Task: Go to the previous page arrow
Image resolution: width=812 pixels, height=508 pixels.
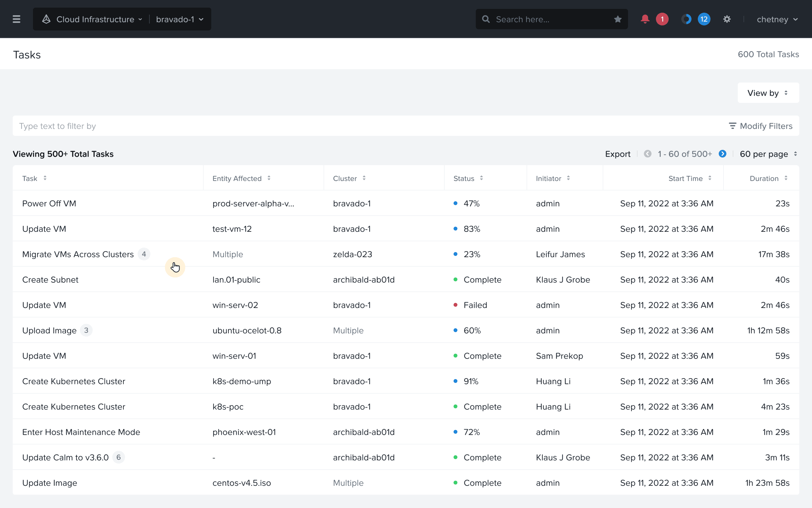Action: [648, 154]
